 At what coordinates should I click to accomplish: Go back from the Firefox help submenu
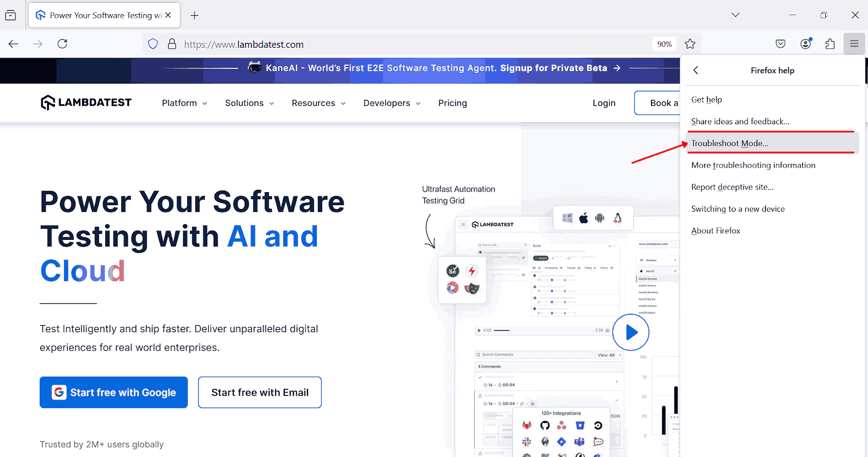(695, 71)
